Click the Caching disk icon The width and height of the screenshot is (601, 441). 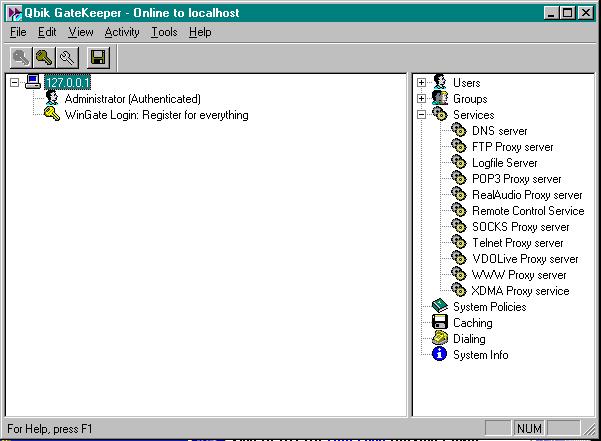(x=440, y=322)
